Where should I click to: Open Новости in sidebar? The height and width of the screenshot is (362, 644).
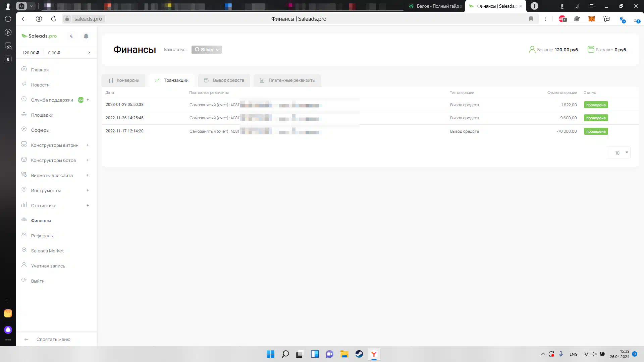click(40, 85)
